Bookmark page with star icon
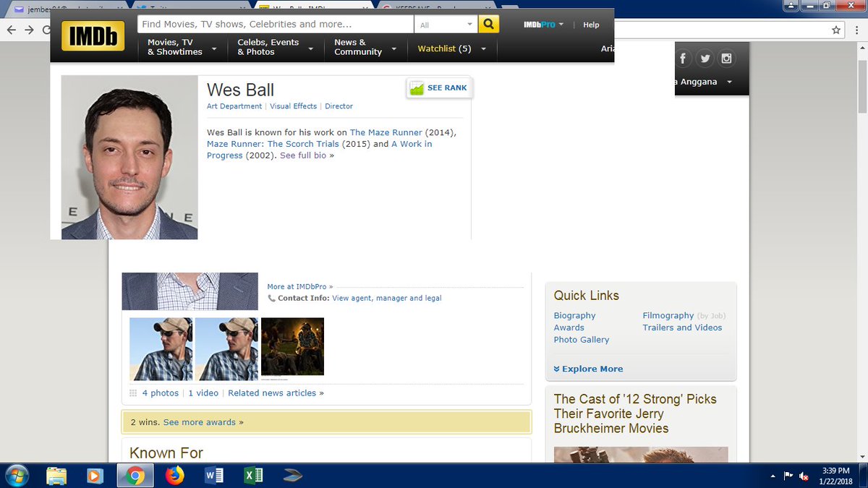Image resolution: width=868 pixels, height=488 pixels. [836, 30]
